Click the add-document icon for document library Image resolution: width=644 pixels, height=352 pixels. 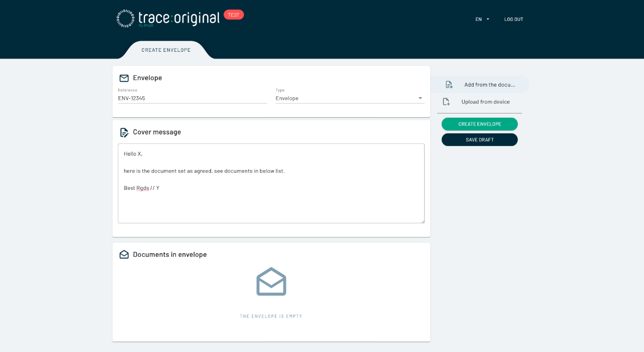click(x=449, y=85)
